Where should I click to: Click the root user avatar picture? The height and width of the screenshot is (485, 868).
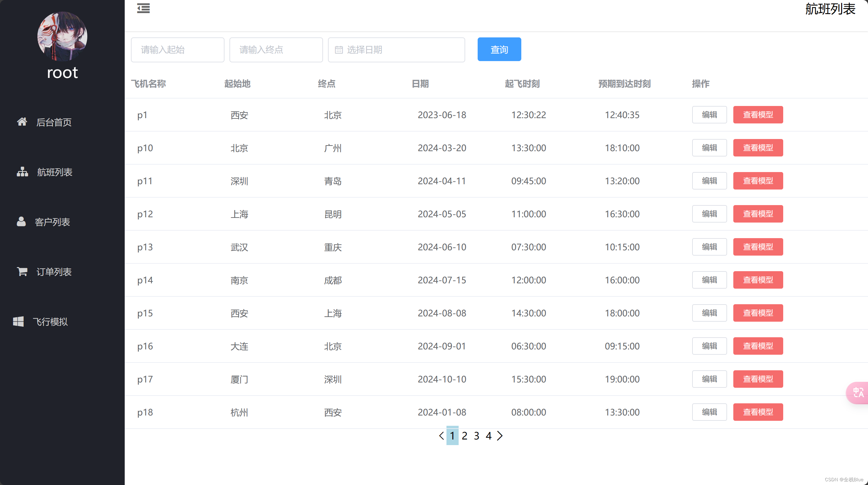(62, 36)
